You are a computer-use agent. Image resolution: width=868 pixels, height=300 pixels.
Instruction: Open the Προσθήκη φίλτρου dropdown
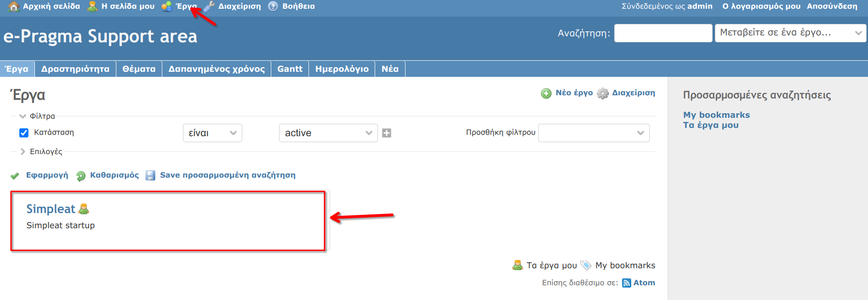[x=594, y=133]
